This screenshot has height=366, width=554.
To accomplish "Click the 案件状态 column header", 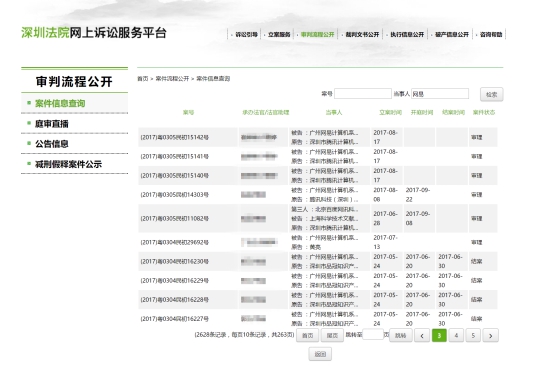I will click(484, 112).
